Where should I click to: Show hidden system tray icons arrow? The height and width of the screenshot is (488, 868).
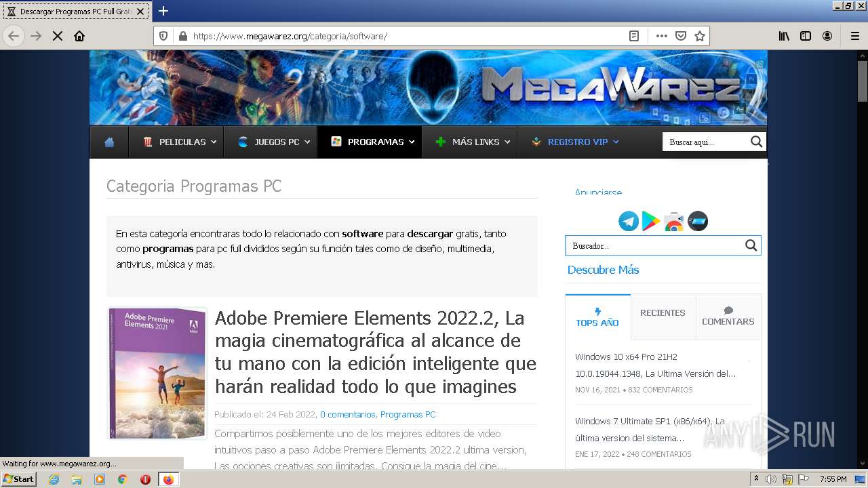pyautogui.click(x=757, y=479)
